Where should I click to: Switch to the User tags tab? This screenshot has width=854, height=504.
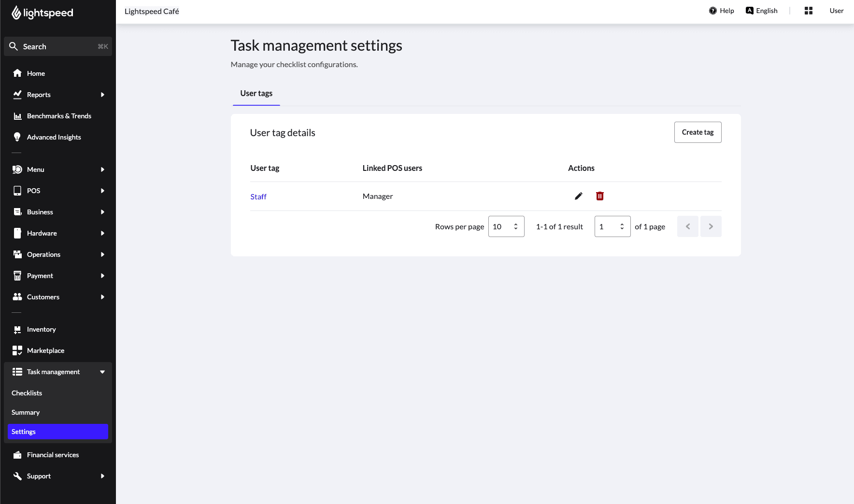tap(256, 93)
